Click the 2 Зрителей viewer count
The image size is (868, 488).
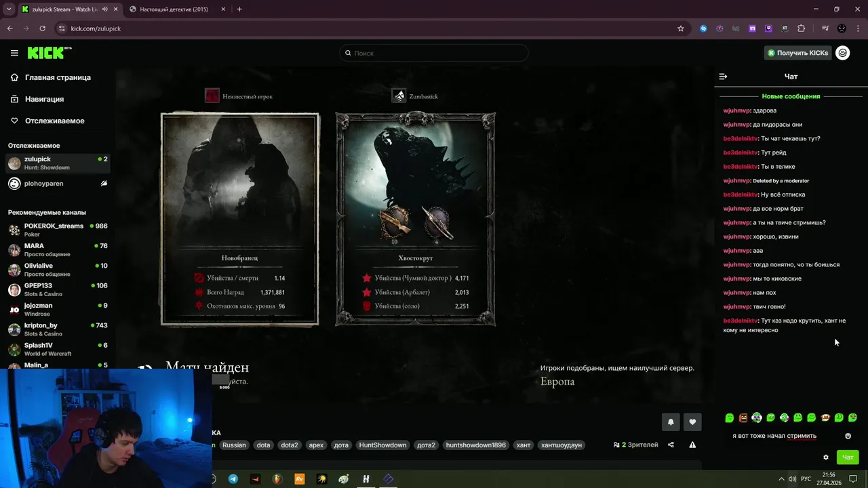(x=635, y=445)
